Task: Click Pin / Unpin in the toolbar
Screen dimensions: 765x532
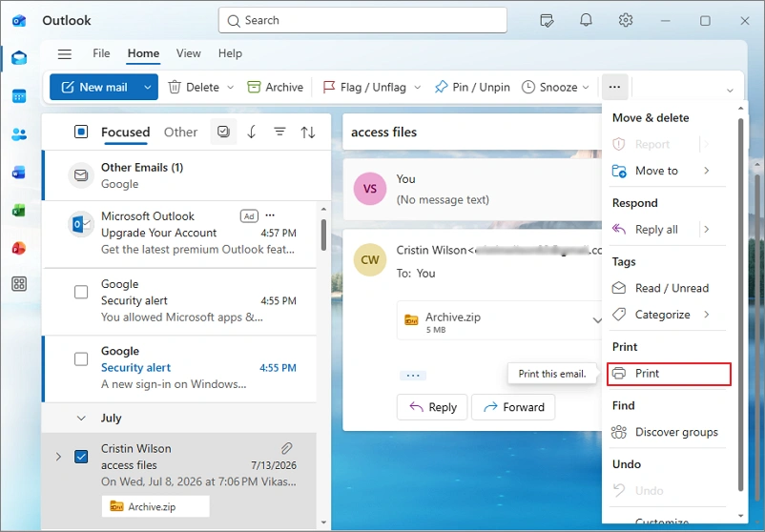Action: click(472, 88)
